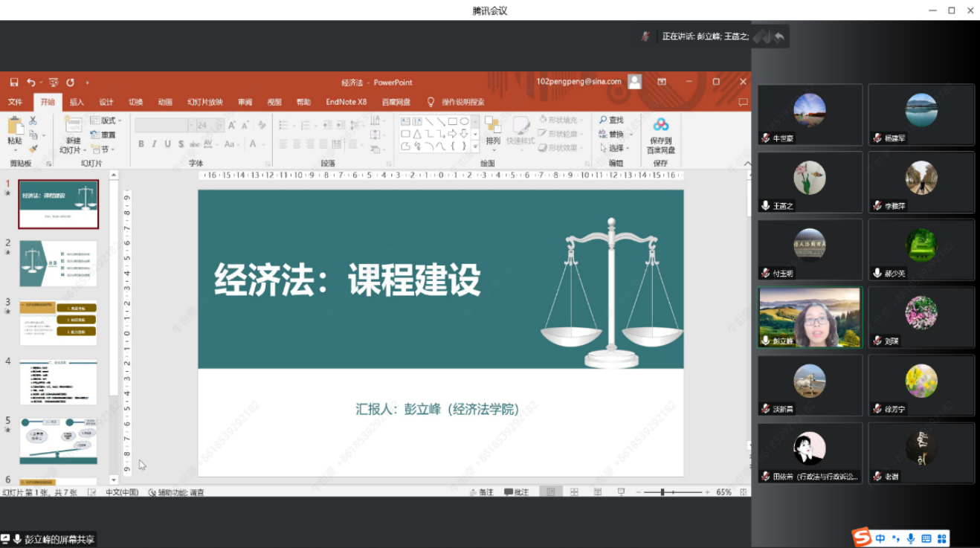Image resolution: width=980 pixels, height=548 pixels.
Task: Expand the Layout (版式) dropdown
Action: click(106, 120)
